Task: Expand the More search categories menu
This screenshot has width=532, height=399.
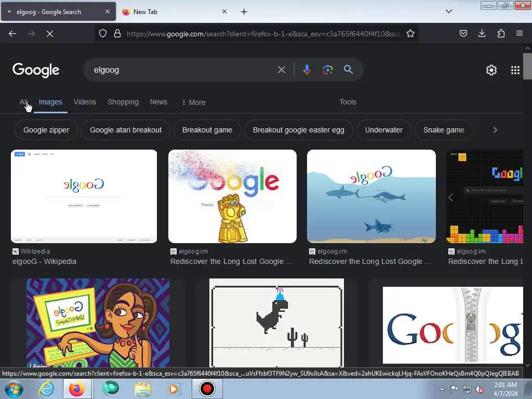Action: [x=194, y=102]
